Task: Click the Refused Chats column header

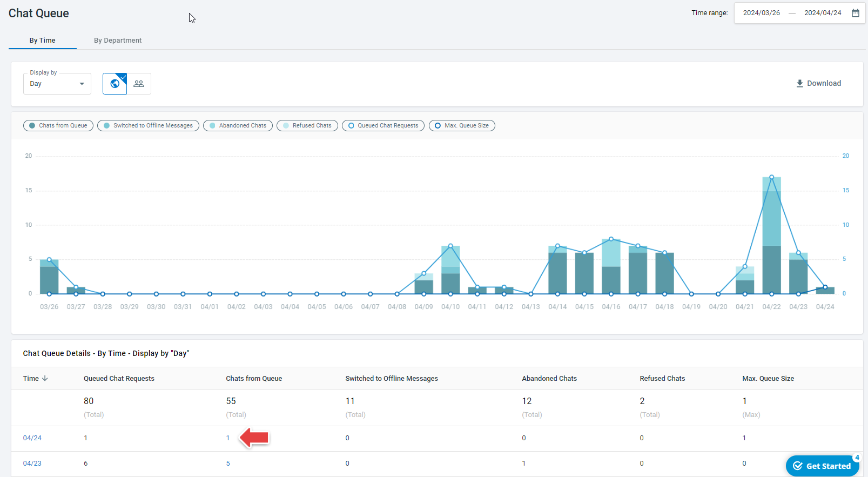Action: 662,379
